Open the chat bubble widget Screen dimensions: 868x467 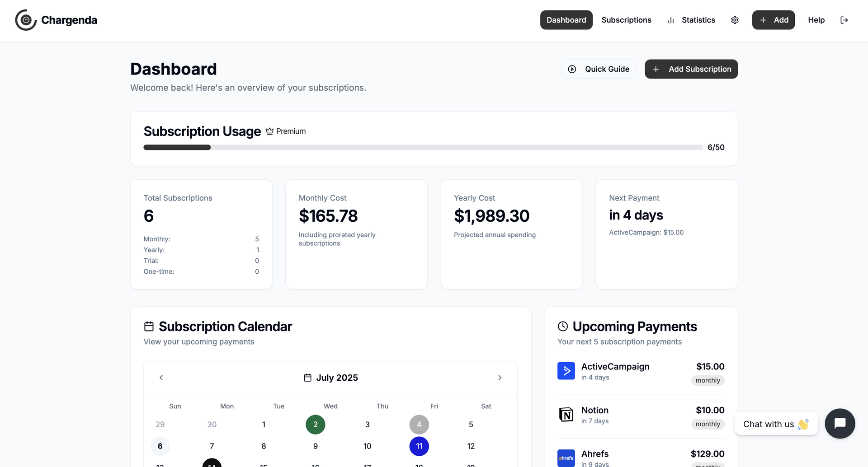pos(840,424)
